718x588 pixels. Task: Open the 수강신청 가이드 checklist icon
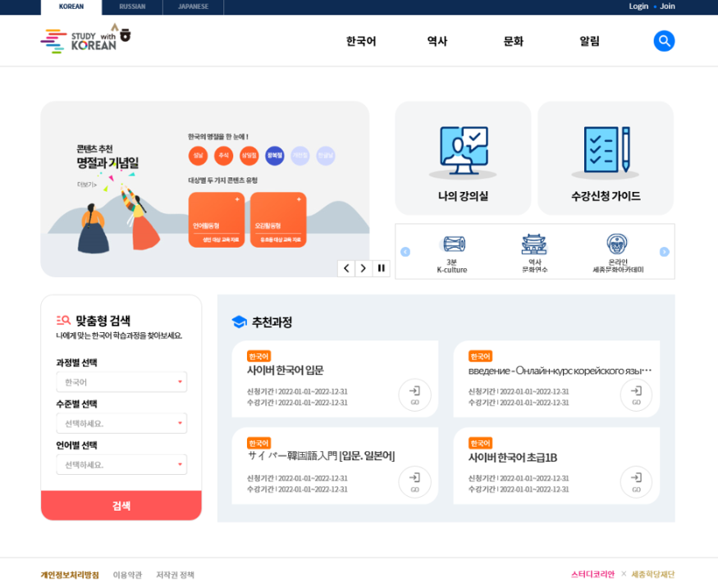606,153
